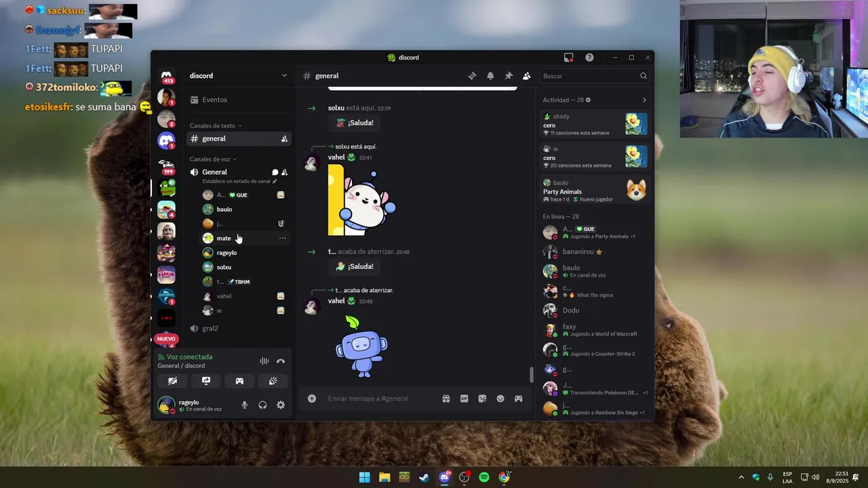Select the #general text channel
This screenshot has width=868, height=488.
coord(239,139)
